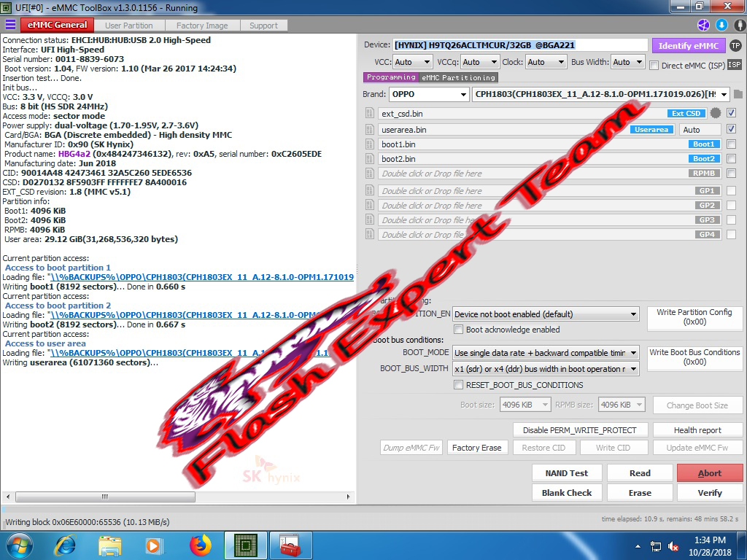The width and height of the screenshot is (747, 560).
Task: Check the Boot1 row checkbox
Action: 731,144
